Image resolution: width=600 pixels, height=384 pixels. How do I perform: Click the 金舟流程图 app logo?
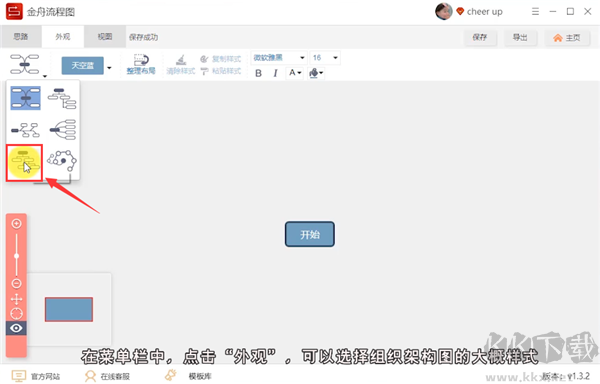14,11
